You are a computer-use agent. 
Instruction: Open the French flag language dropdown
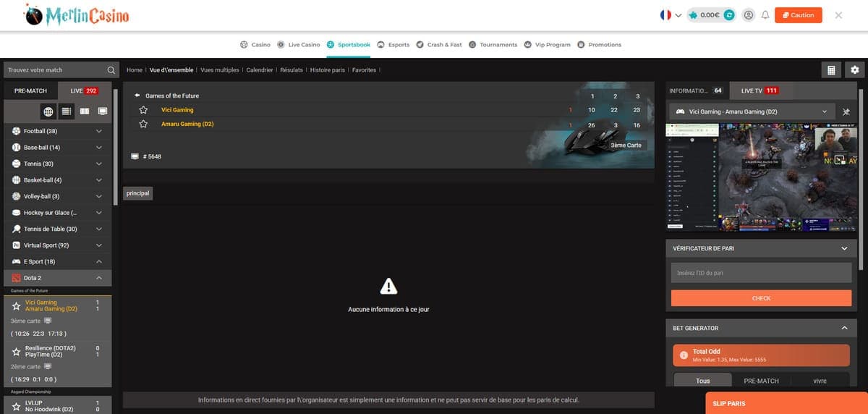tap(671, 14)
